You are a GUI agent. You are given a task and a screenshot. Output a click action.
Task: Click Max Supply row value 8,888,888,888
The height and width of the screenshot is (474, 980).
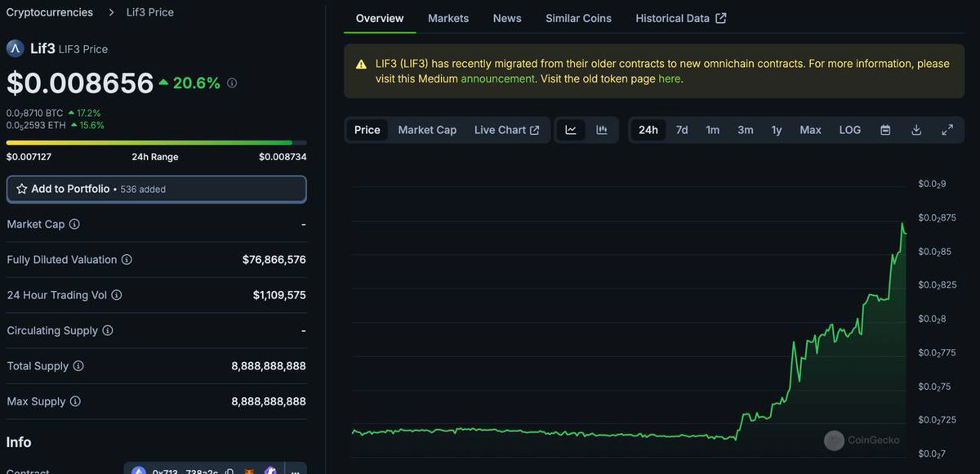269,401
